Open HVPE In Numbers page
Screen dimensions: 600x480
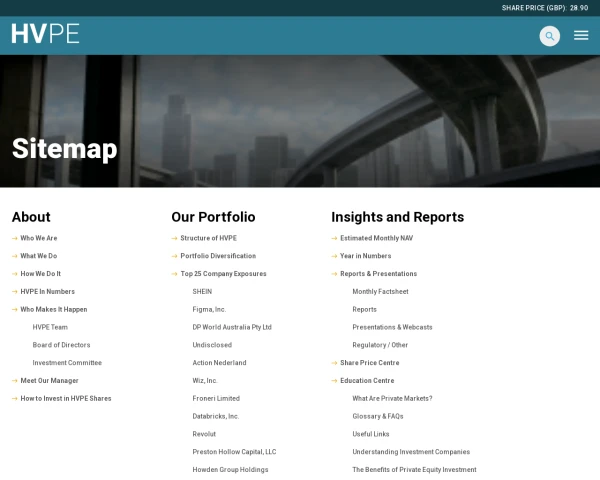click(47, 292)
